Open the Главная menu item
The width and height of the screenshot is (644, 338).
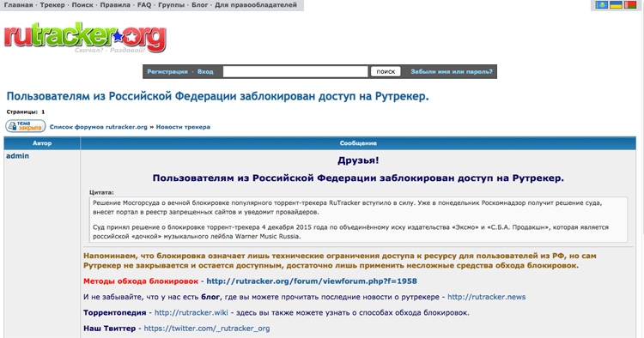18,5
